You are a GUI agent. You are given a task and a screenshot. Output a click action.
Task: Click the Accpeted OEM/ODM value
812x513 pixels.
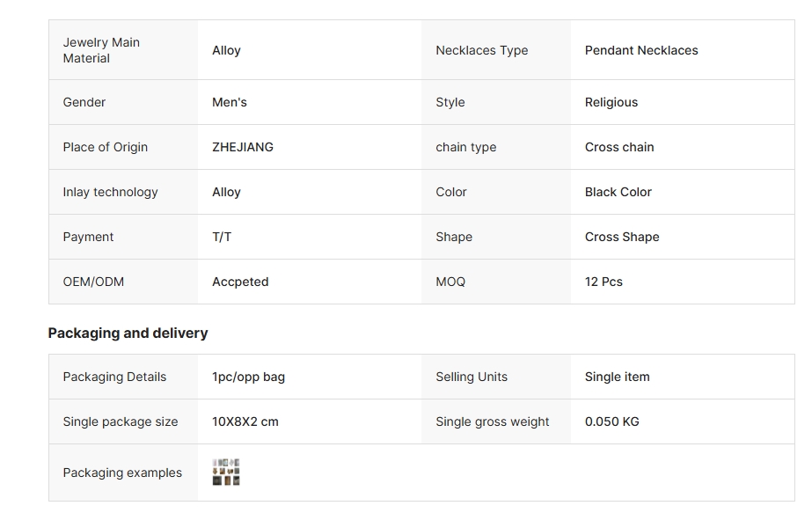pyautogui.click(x=240, y=282)
